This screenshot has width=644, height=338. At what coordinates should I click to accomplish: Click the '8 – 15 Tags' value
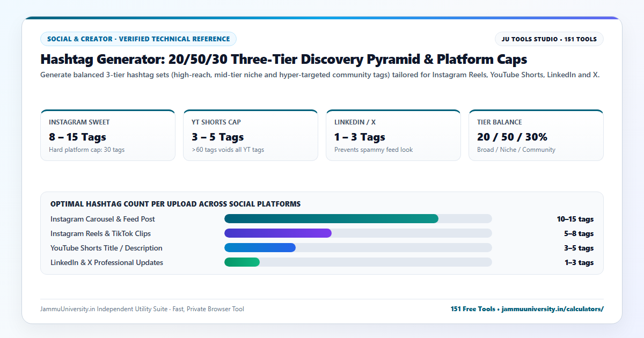click(x=77, y=137)
